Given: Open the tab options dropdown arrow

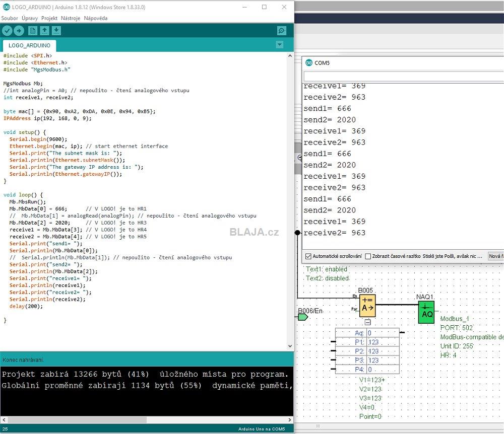Looking at the screenshot, I should (280, 45).
